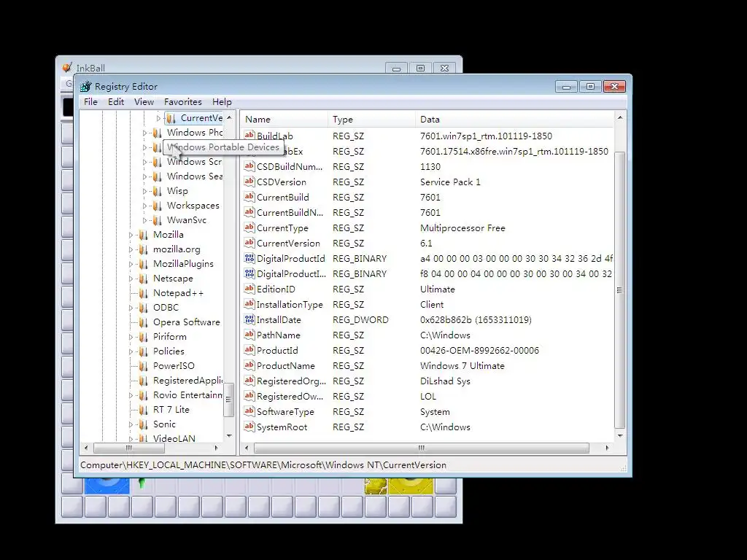Expand the Sonic registry key
This screenshot has height=560, width=747.
pos(131,424)
